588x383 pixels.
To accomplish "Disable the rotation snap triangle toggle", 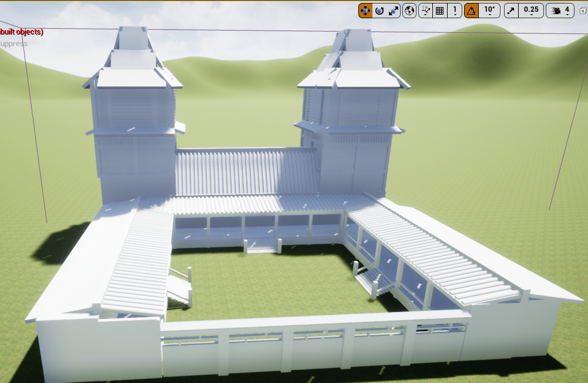I will pyautogui.click(x=471, y=11).
